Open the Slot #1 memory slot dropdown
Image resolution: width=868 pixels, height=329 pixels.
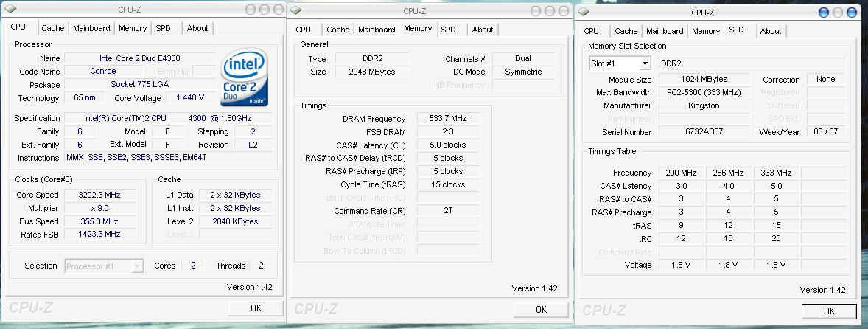(645, 63)
